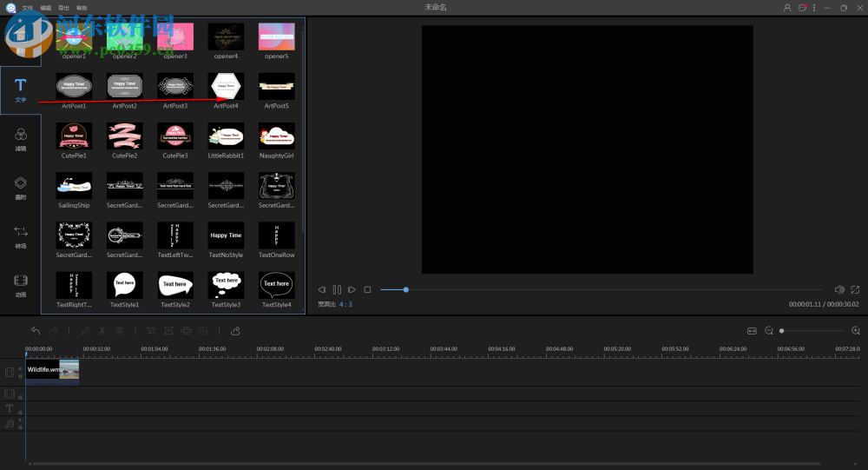868x470 pixels.
Task: Open the 动画 animation panel in sidebar
Action: (20, 285)
